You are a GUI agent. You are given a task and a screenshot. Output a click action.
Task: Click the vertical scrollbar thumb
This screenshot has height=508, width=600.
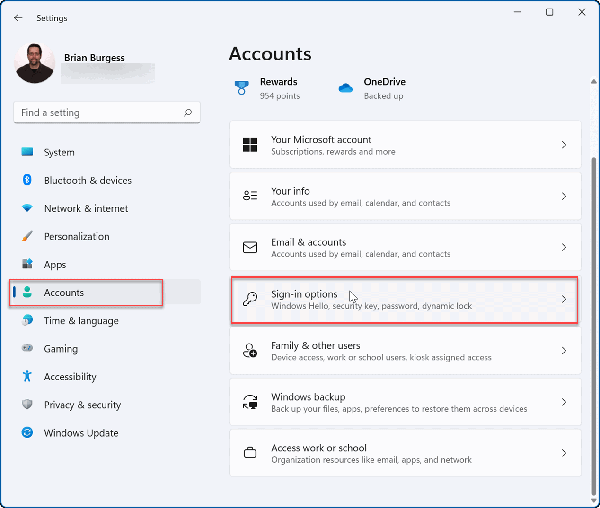593,325
